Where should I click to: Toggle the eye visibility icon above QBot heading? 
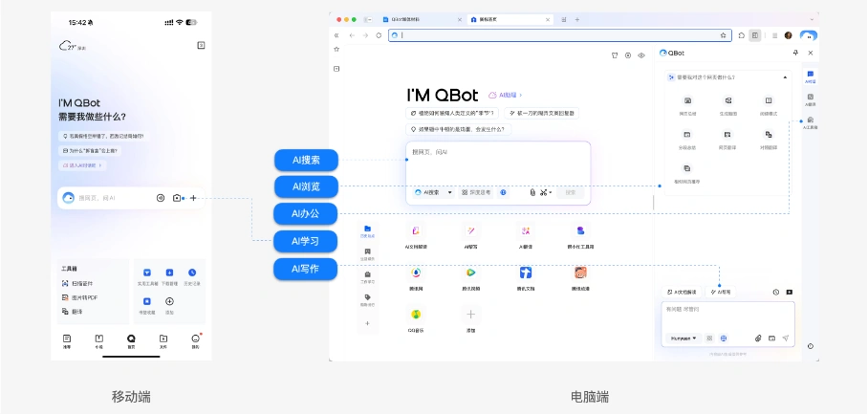point(641,55)
